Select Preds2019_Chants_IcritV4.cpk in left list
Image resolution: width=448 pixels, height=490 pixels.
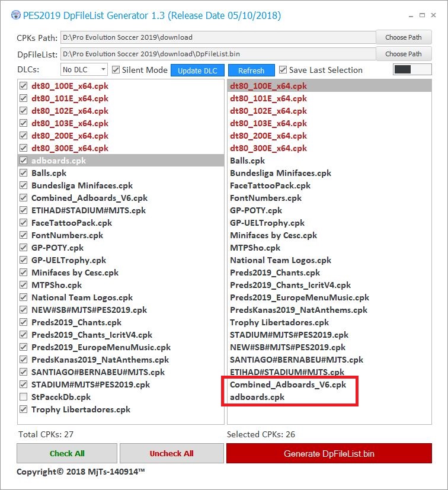(x=92, y=335)
